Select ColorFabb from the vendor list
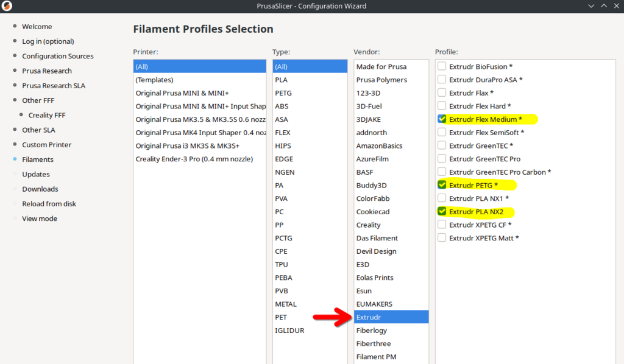Viewport: 624px width, 364px height. tap(373, 198)
